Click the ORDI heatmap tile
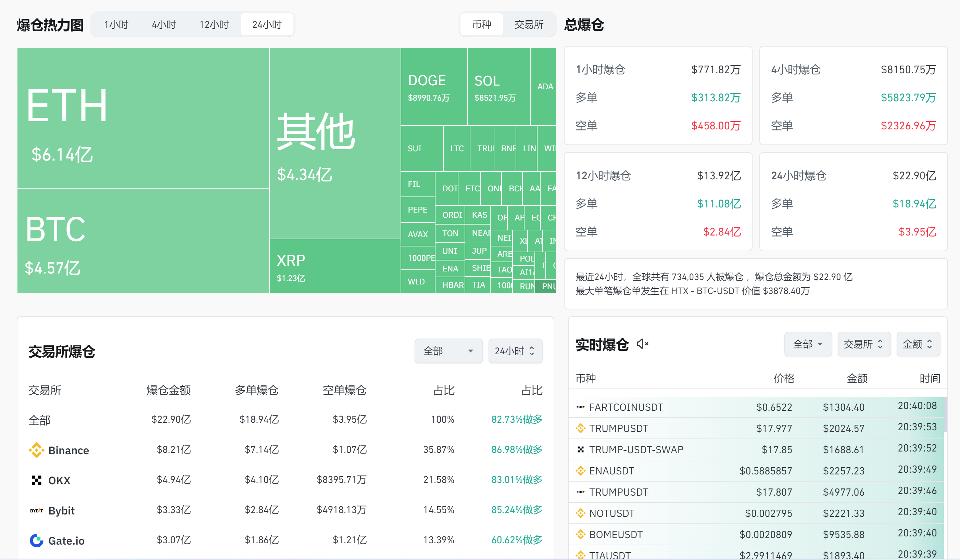 (450, 215)
